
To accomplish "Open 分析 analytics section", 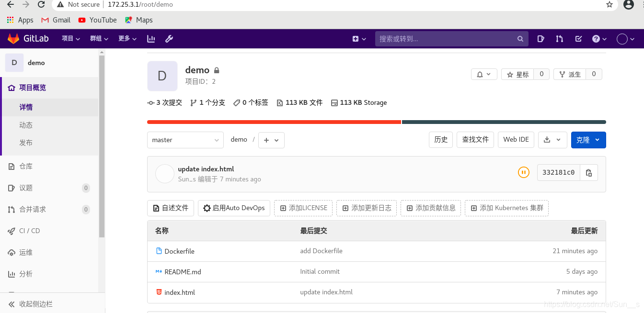I will tap(21, 274).
